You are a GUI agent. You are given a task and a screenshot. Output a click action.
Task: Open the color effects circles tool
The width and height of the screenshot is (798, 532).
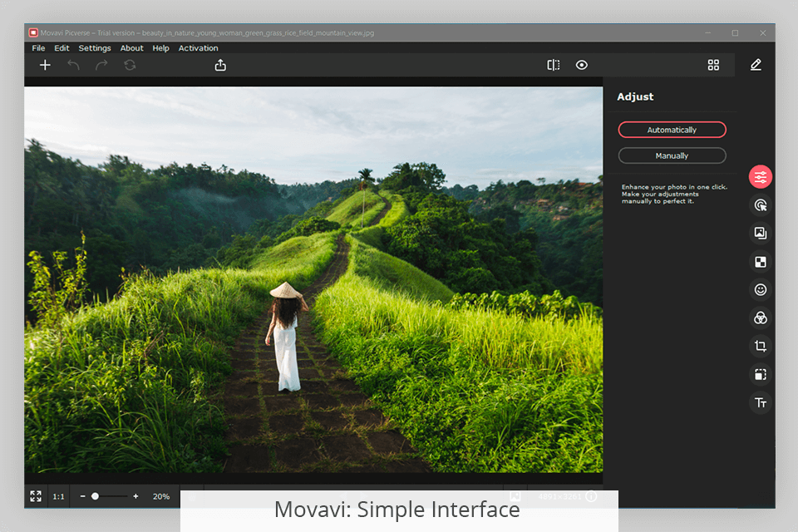coord(761,318)
